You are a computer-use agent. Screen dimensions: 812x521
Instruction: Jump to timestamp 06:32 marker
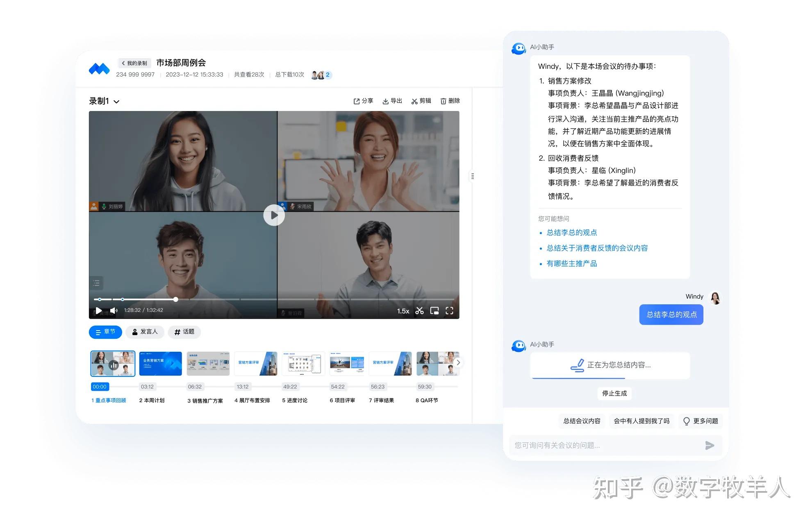point(195,387)
